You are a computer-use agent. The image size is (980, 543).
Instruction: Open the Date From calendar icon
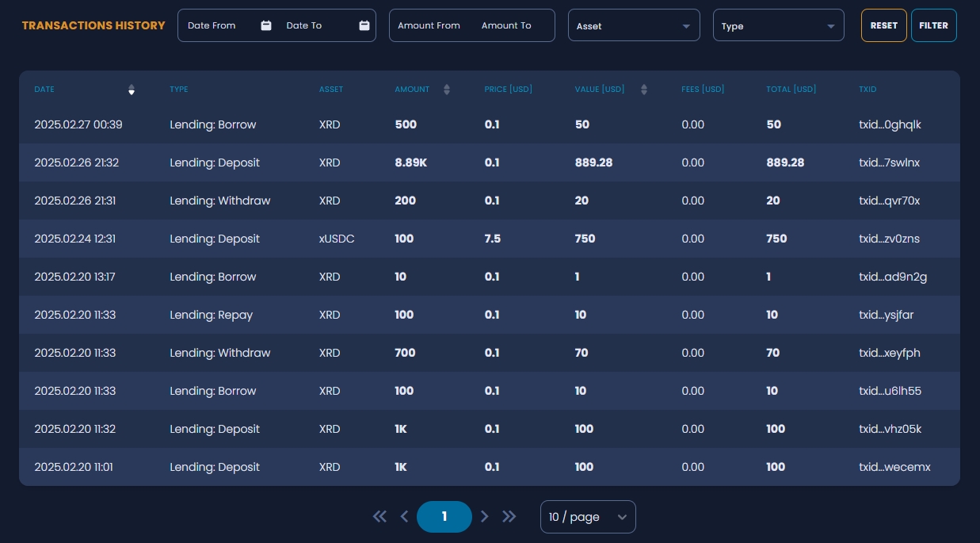265,25
